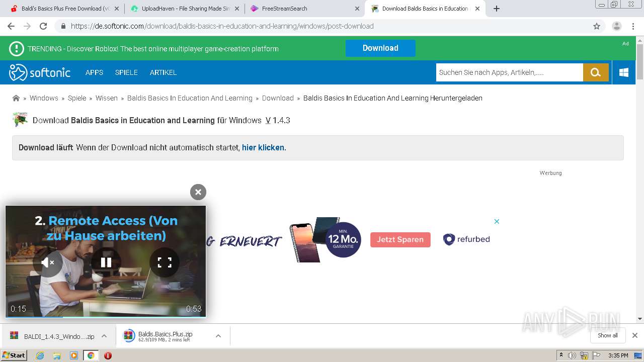Click the site lock icon in address bar
Viewport: 644px width, 362px height.
point(63,26)
